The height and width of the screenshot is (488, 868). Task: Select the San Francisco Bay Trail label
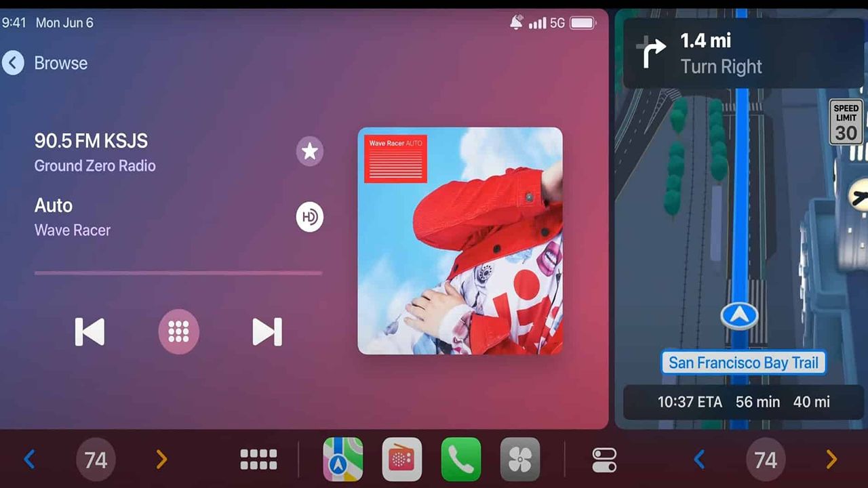pos(744,363)
